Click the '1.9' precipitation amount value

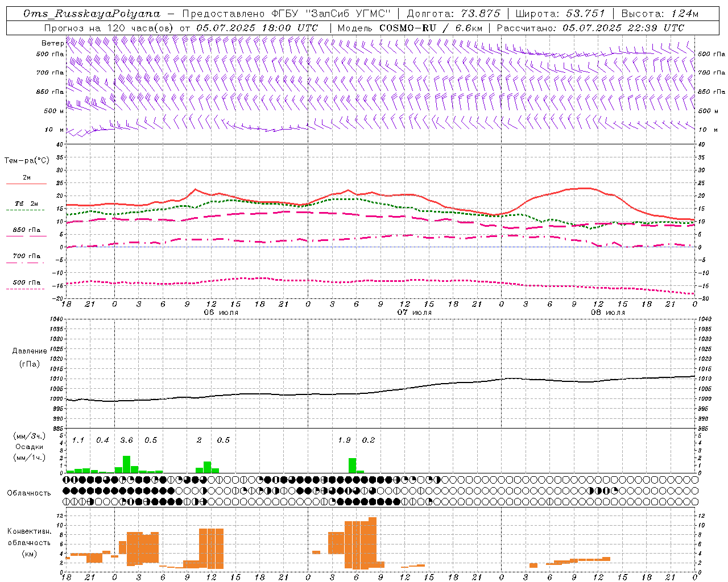[x=344, y=440]
